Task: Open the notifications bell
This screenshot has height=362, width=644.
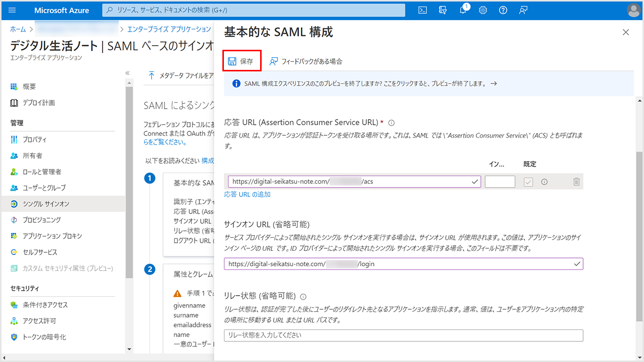Action: [x=463, y=10]
